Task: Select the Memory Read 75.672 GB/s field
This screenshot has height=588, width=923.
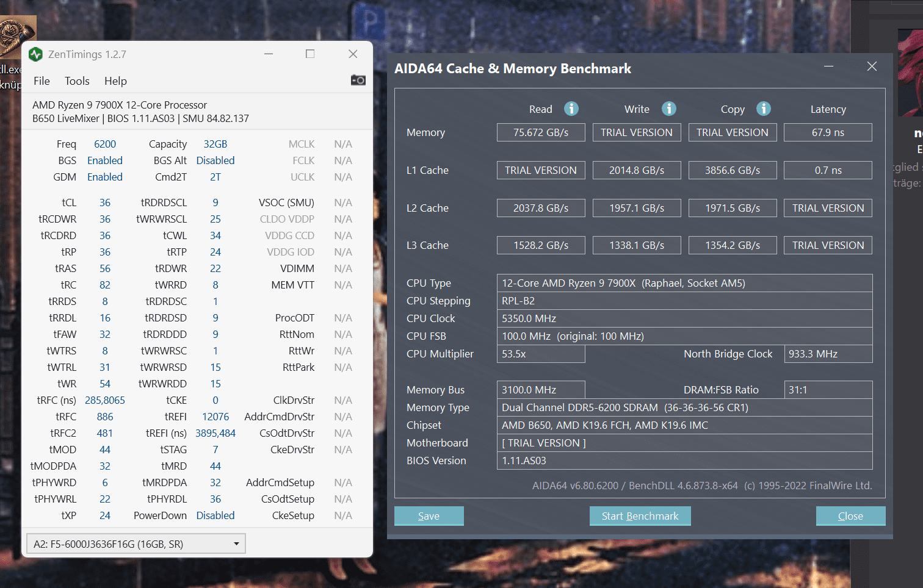Action: [541, 132]
